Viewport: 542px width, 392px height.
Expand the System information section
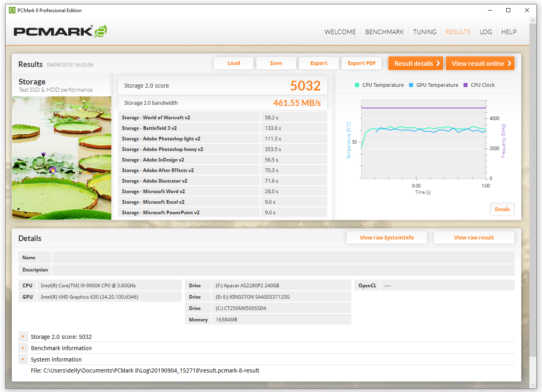pos(23,359)
